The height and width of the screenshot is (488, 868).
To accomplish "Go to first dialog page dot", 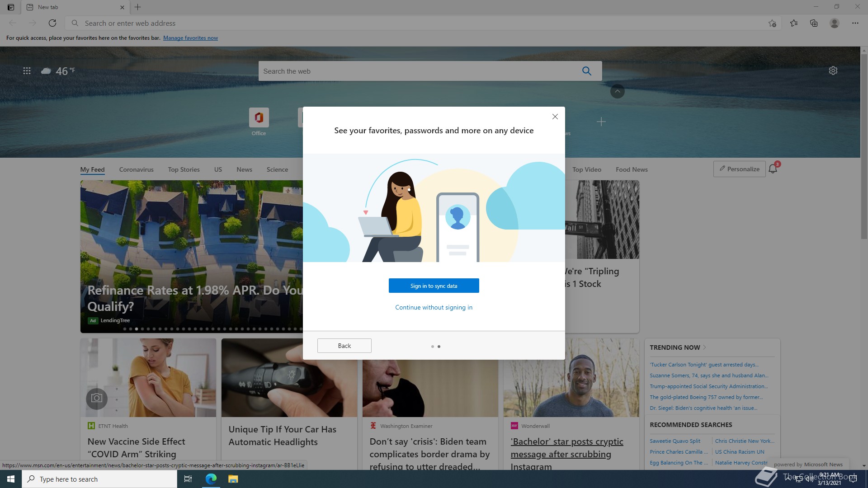I will (x=433, y=347).
